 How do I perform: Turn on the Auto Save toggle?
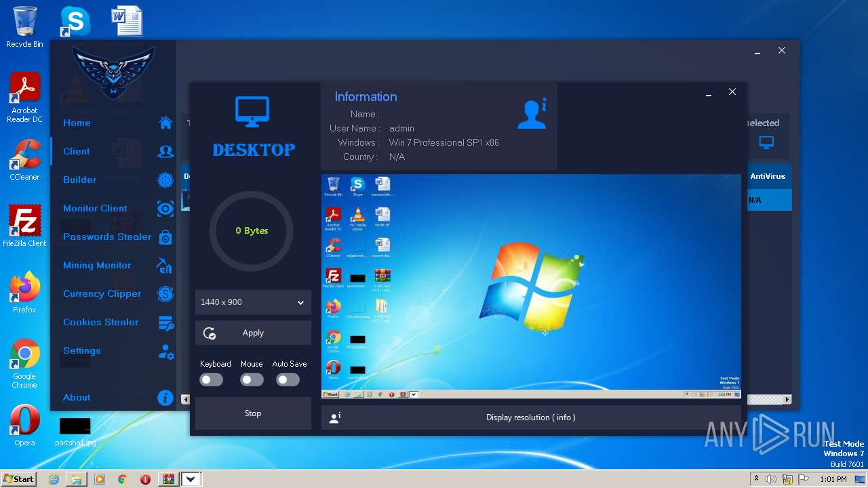point(288,380)
